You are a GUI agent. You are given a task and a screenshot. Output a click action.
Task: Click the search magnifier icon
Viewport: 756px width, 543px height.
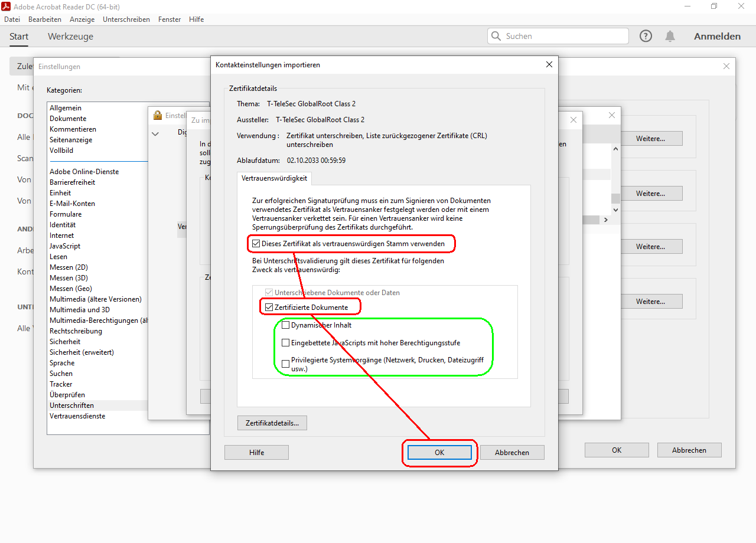[496, 36]
